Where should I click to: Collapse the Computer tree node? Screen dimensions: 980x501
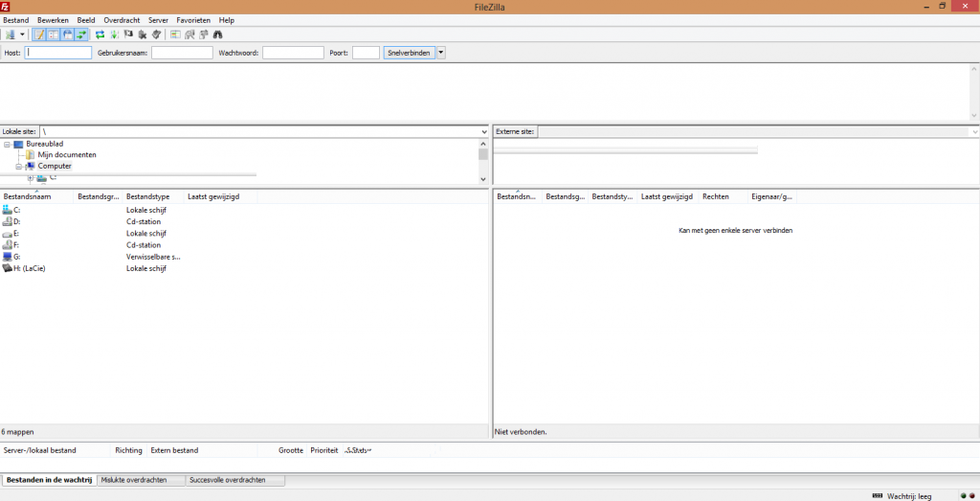[19, 167]
